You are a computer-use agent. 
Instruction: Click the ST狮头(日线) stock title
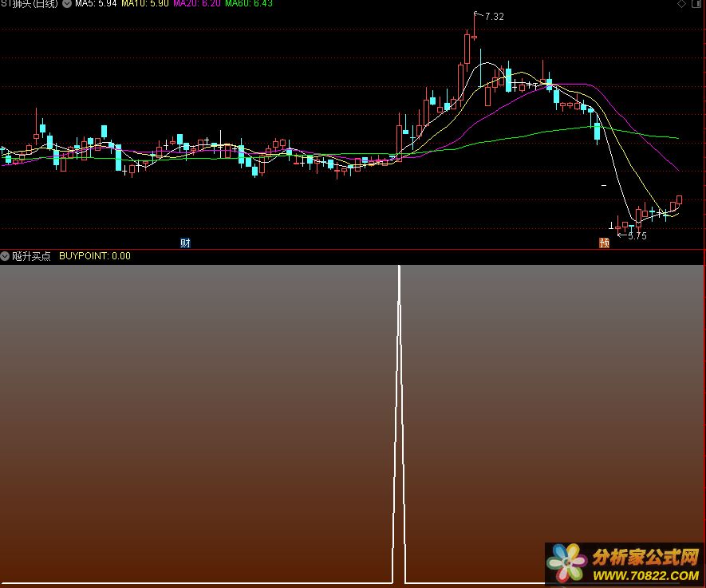pos(30,4)
